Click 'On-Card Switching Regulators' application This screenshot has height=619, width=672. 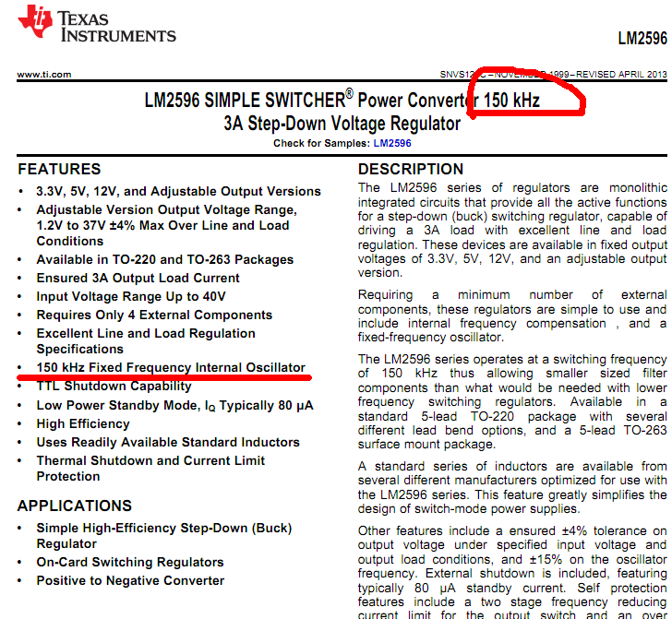(x=130, y=562)
